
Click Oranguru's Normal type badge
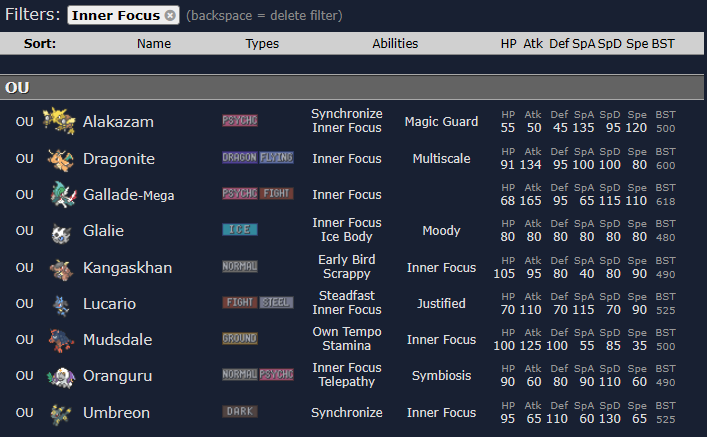239,374
